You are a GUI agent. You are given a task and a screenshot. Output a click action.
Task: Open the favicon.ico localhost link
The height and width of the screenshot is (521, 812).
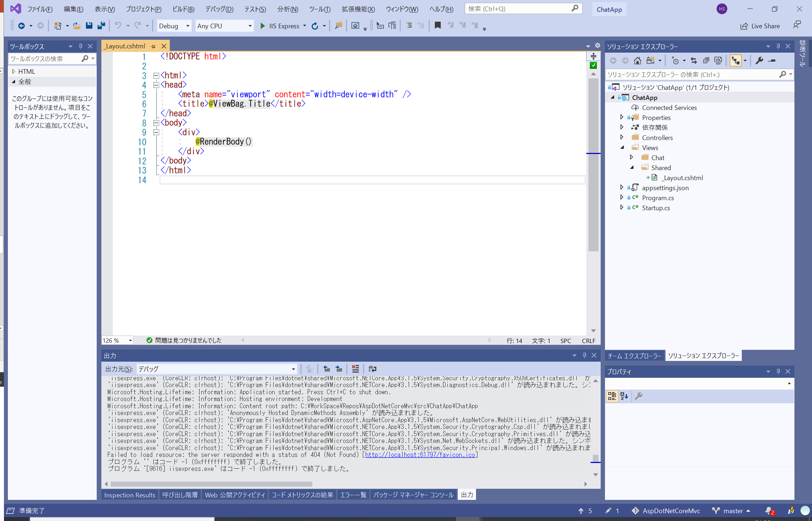420,455
